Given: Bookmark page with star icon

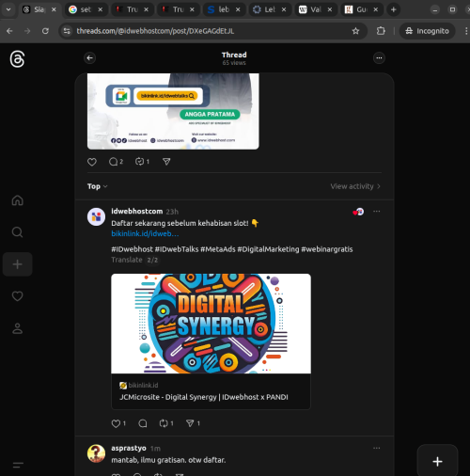Looking at the screenshot, I should [x=355, y=31].
